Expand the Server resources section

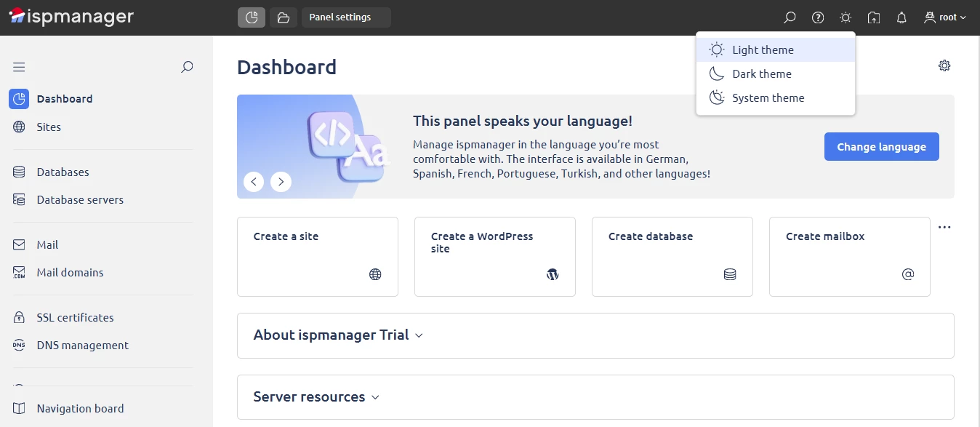[x=315, y=396]
